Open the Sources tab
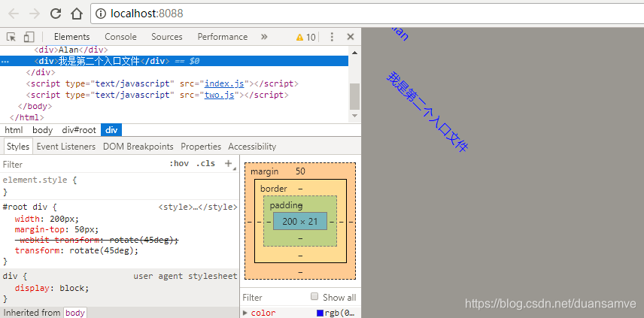Screen dimensions: 644x318 click(x=167, y=37)
